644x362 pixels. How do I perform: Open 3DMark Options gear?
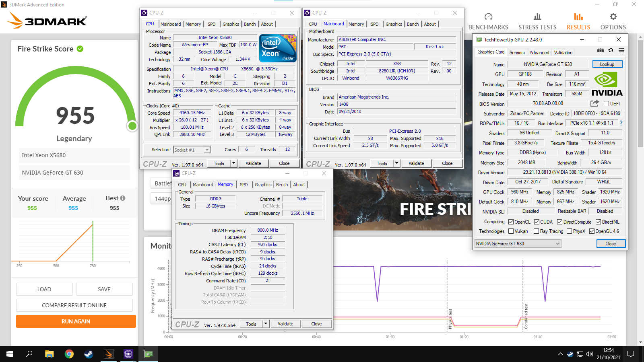click(x=613, y=21)
